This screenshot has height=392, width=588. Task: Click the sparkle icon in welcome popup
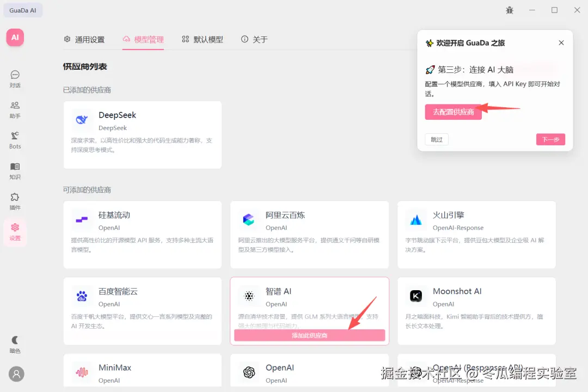tap(430, 43)
